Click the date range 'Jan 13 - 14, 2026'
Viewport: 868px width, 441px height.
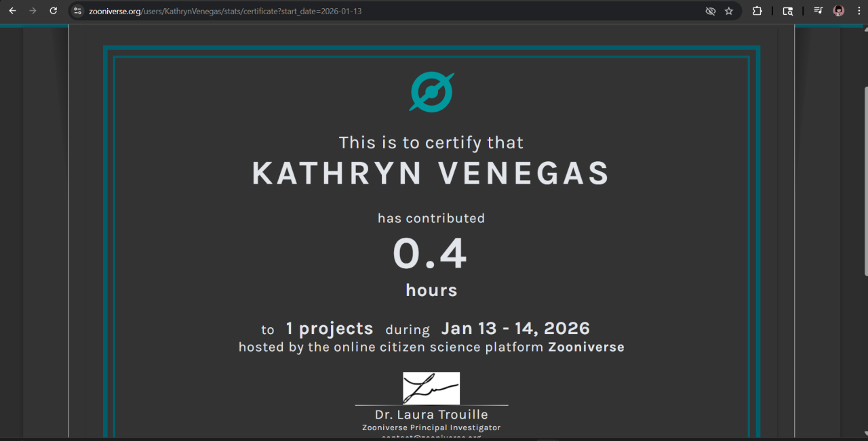(x=515, y=329)
